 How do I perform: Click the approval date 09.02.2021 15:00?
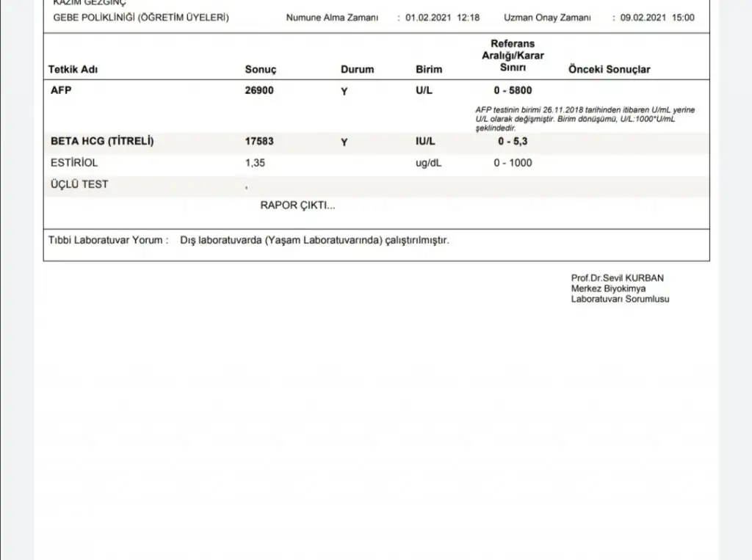(657, 18)
